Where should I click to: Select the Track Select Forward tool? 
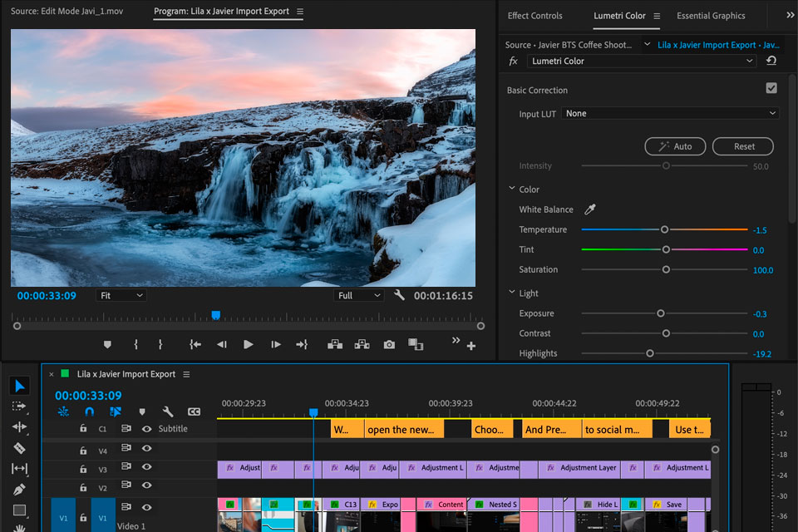coord(19,406)
